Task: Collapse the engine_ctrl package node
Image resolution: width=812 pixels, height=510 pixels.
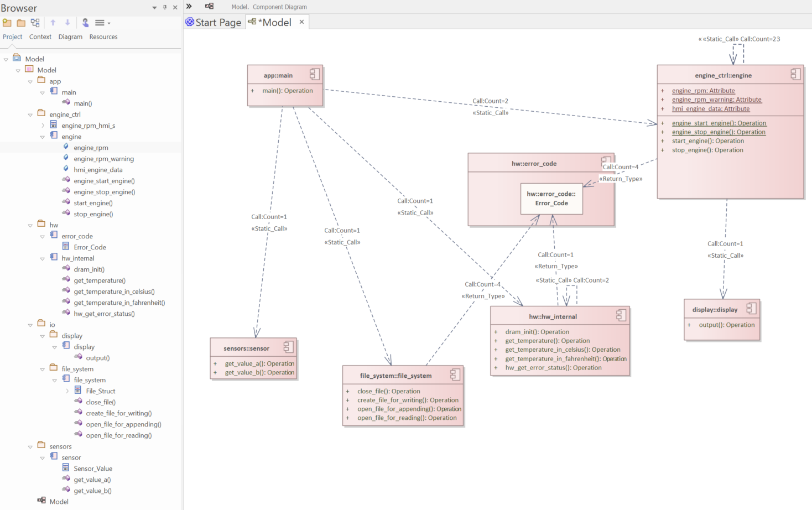Action: pos(30,115)
